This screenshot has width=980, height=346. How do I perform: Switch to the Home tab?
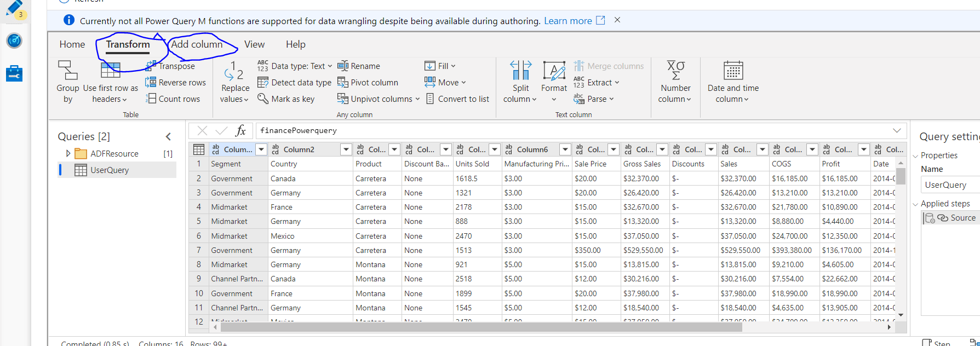pyautogui.click(x=72, y=44)
